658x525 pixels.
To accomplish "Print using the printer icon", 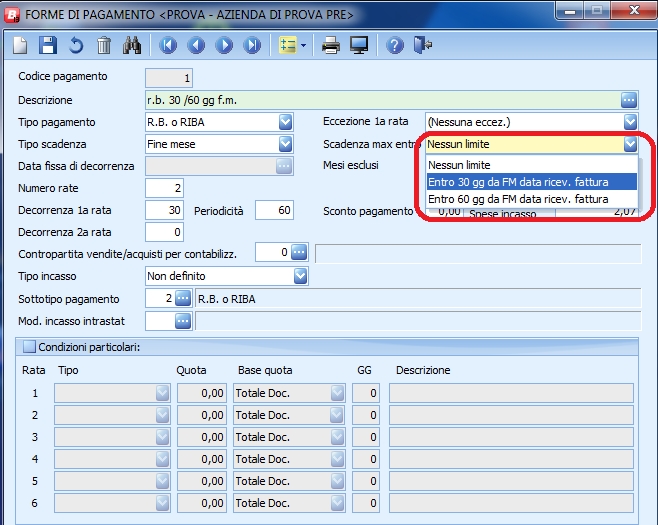I will click(x=331, y=45).
